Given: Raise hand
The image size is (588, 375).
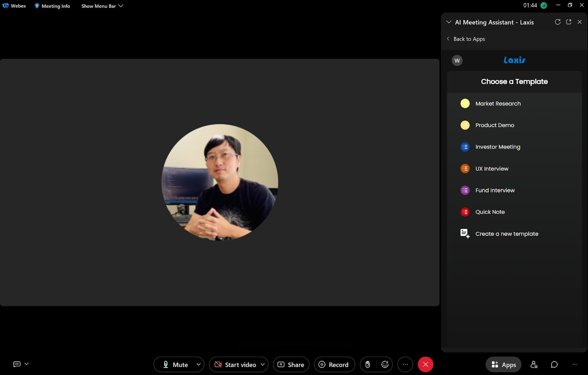Looking at the screenshot, I should click(x=368, y=364).
